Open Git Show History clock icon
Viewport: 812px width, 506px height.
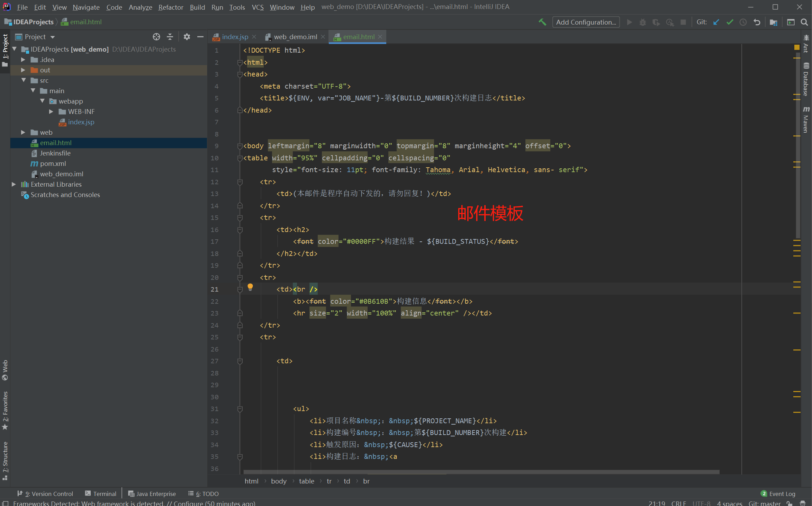tap(743, 22)
